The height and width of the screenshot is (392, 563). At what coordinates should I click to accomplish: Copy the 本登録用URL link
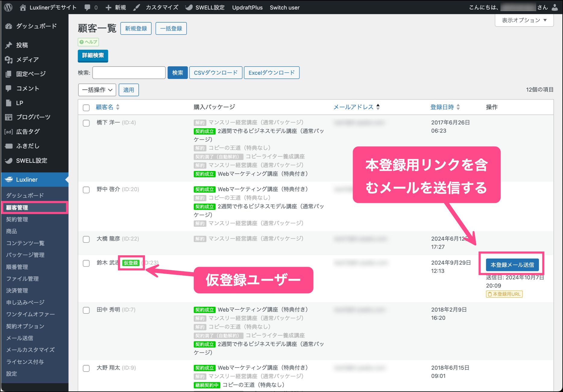[x=504, y=294]
